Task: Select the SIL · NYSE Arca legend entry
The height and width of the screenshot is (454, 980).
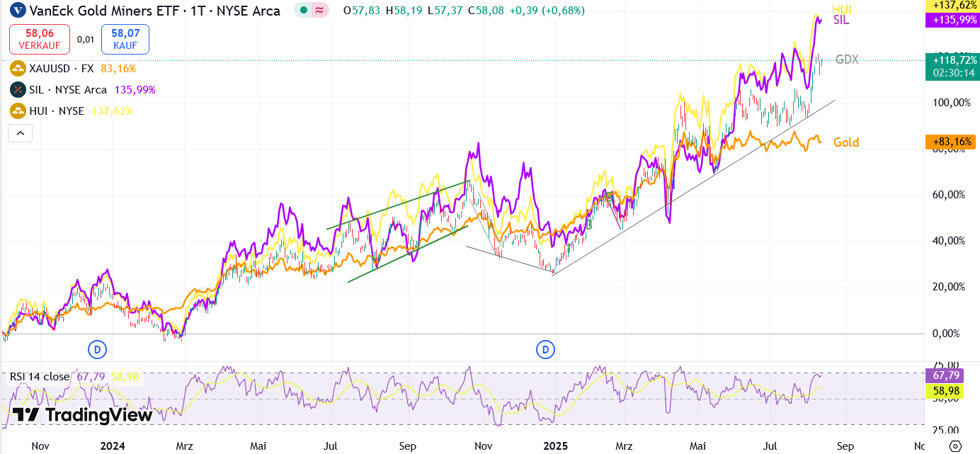Action: click(x=68, y=90)
